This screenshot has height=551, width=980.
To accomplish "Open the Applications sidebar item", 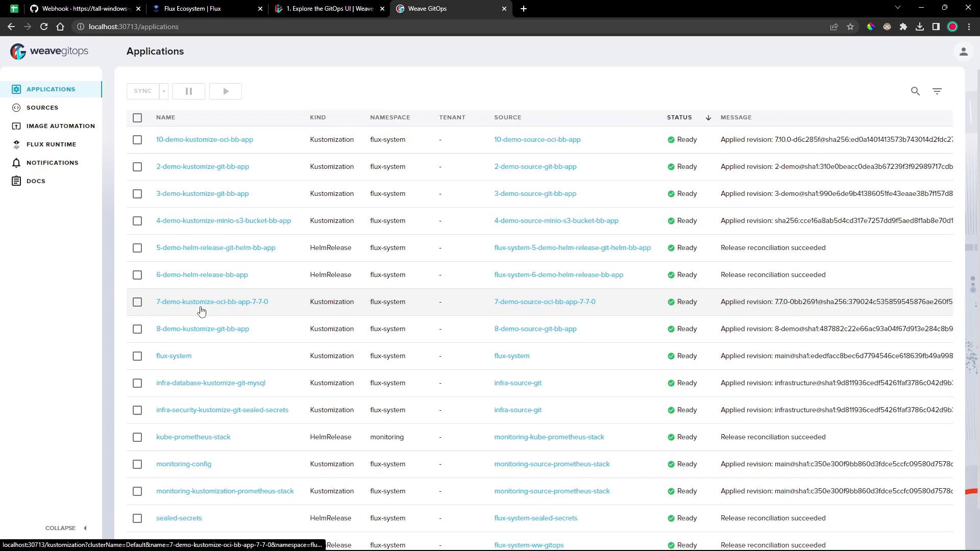I will point(51,89).
